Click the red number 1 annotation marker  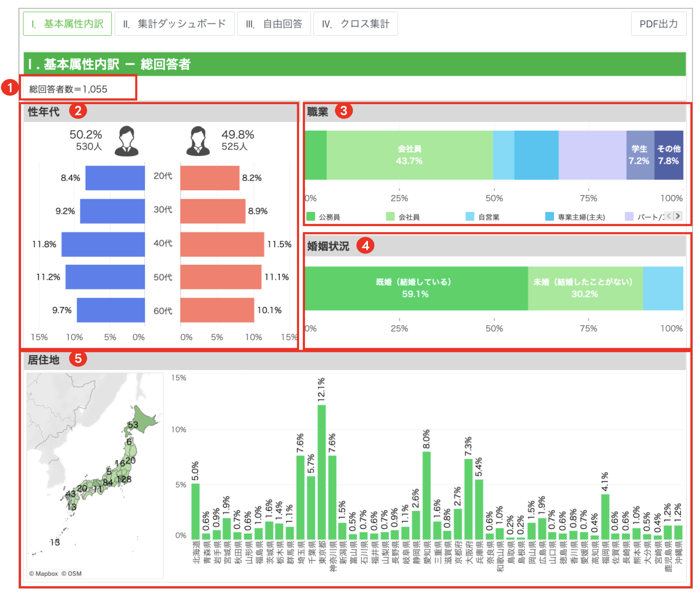tap(9, 87)
